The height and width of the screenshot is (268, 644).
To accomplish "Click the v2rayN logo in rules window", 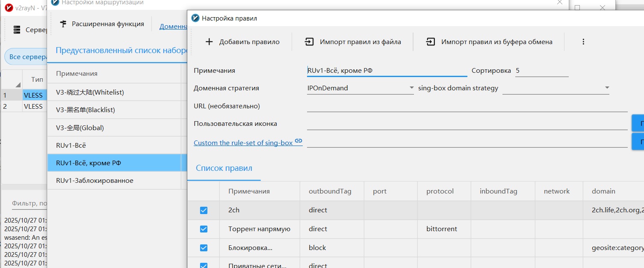I will [195, 18].
